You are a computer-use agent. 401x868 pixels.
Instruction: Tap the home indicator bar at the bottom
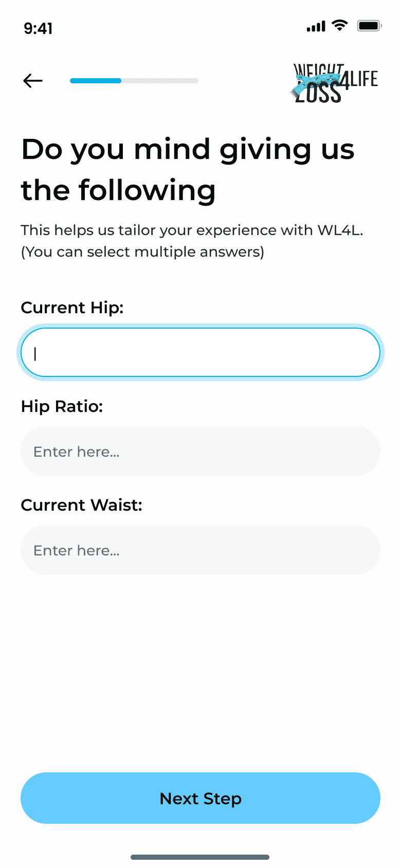point(200,857)
